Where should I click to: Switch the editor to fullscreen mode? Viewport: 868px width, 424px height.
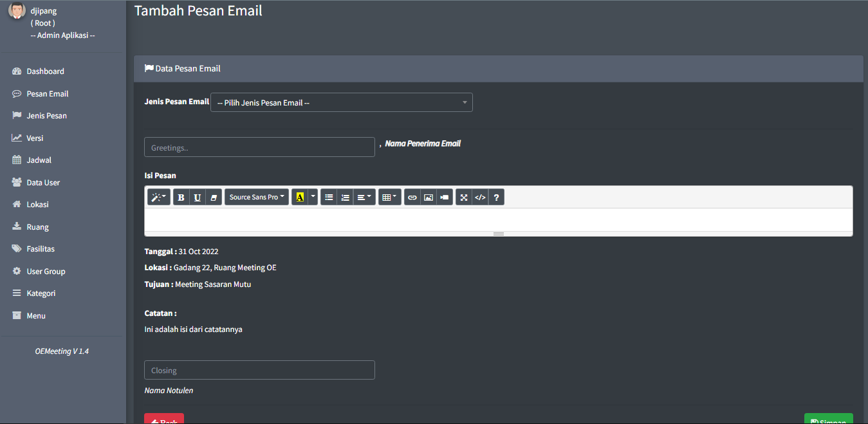pyautogui.click(x=464, y=198)
